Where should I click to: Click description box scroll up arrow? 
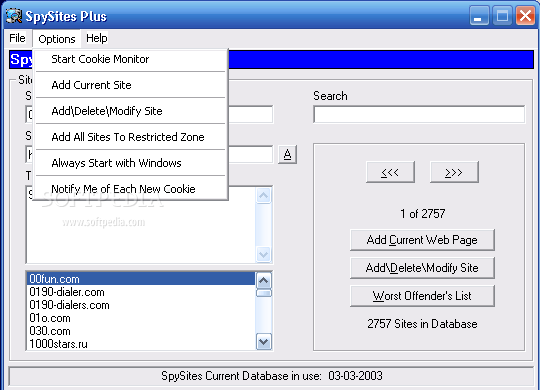tap(264, 196)
